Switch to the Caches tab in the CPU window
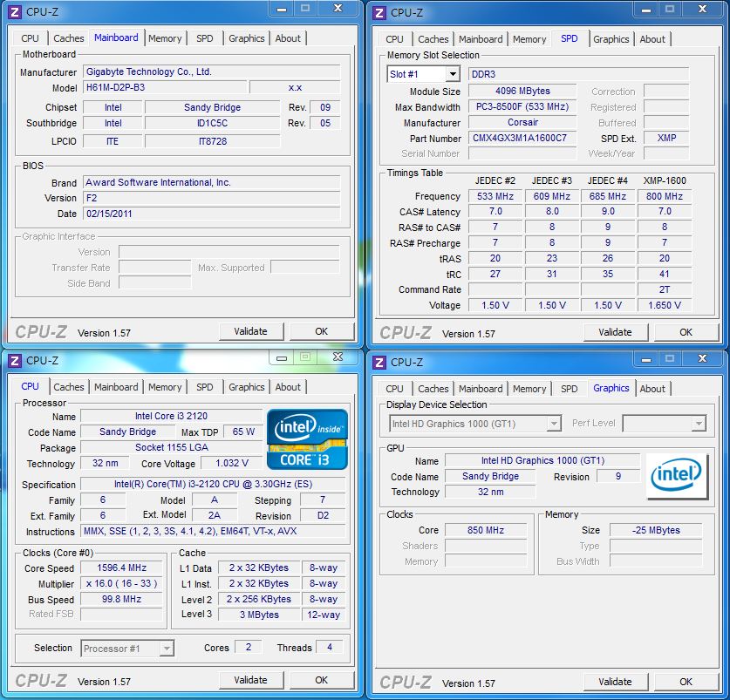This screenshot has width=730, height=700. pos(68,387)
